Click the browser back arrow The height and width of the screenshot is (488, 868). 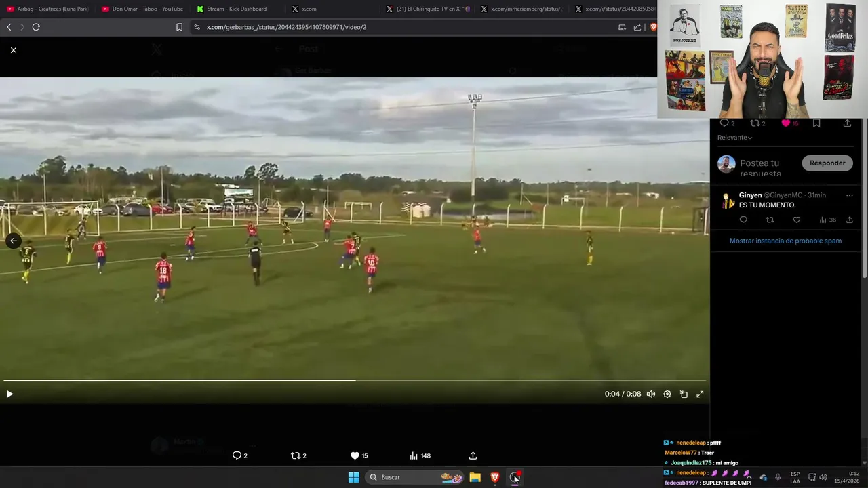[x=9, y=27]
